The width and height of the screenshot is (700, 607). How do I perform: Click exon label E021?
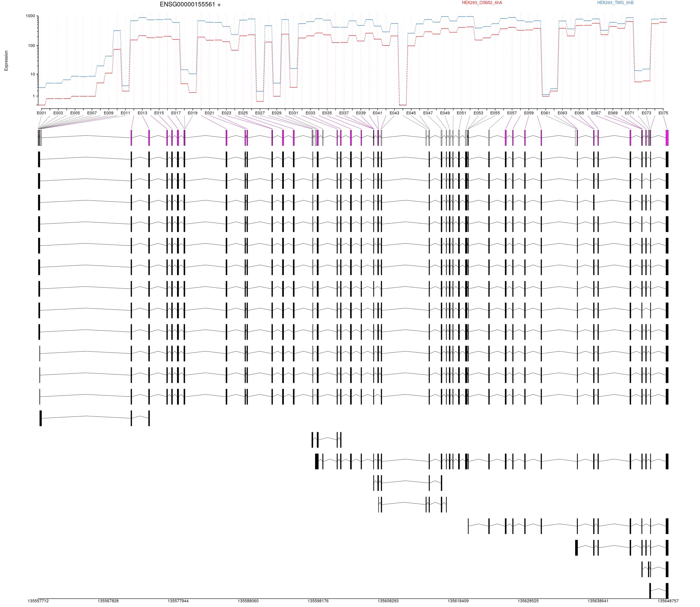[x=209, y=113]
